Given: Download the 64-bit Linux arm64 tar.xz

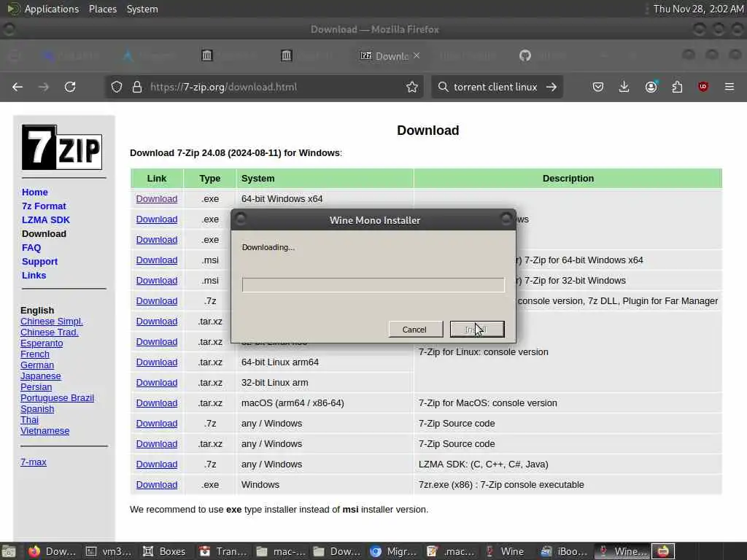Looking at the screenshot, I should (x=157, y=362).
